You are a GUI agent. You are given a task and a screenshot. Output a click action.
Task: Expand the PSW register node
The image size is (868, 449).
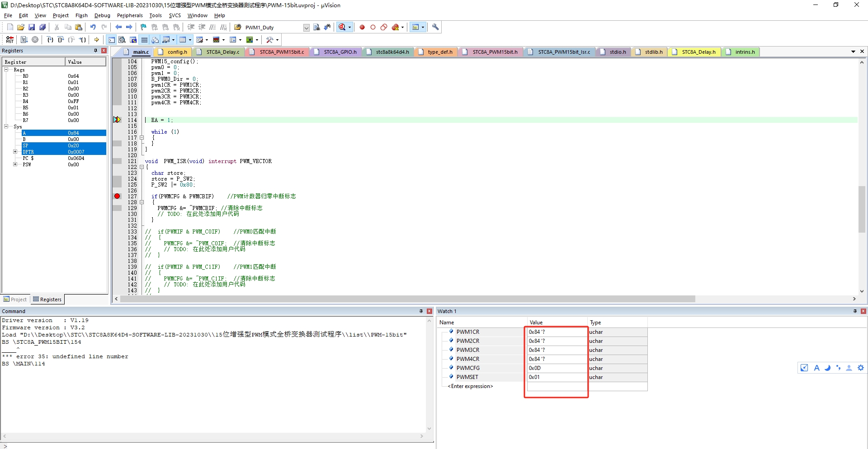click(15, 164)
